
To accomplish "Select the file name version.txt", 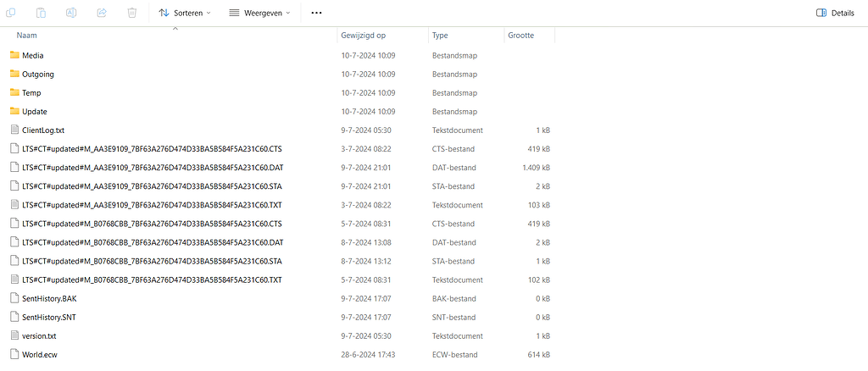I will (39, 336).
